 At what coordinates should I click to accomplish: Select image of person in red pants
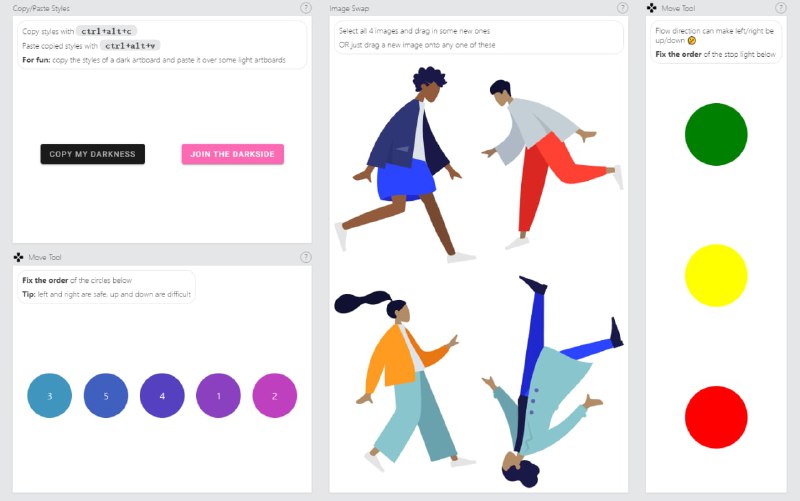tap(553, 164)
